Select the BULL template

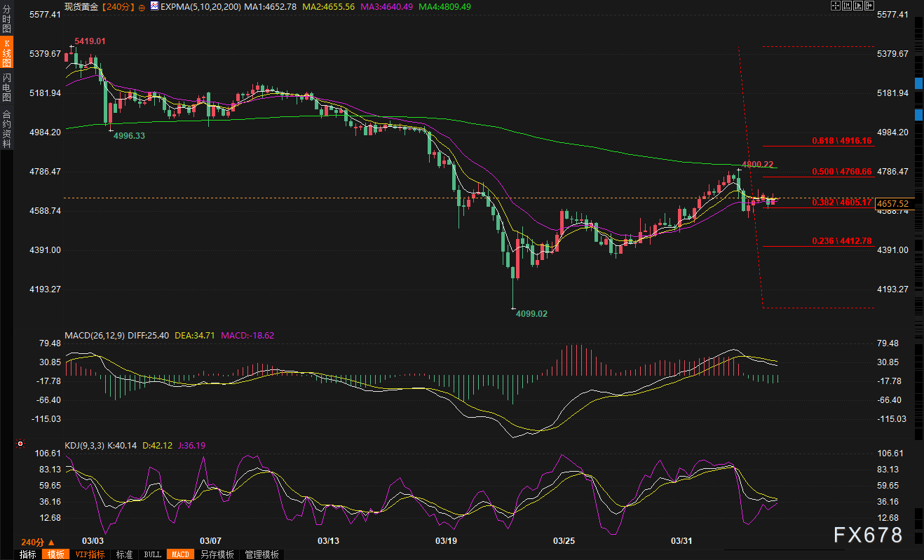[x=152, y=554]
